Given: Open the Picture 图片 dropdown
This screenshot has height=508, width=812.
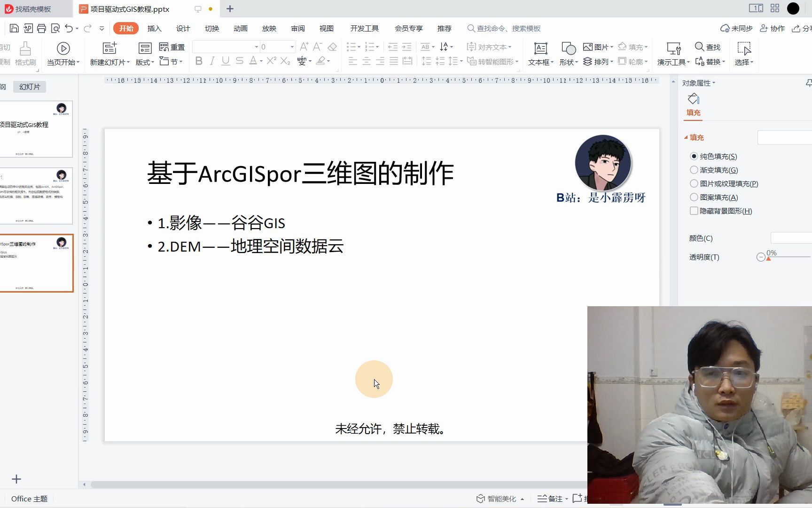Looking at the screenshot, I should coord(598,47).
